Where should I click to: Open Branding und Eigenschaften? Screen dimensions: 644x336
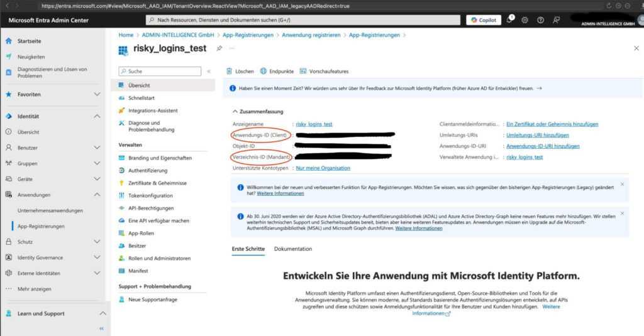pyautogui.click(x=160, y=158)
